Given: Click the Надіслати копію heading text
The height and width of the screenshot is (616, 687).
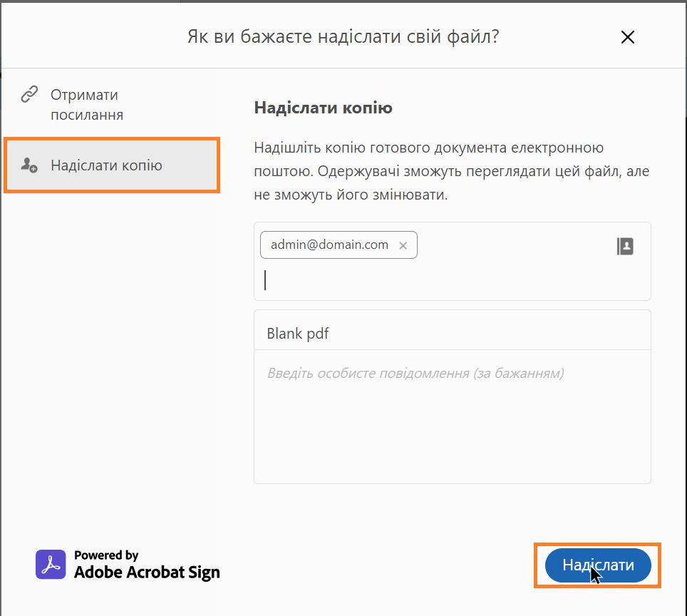Looking at the screenshot, I should click(x=324, y=108).
